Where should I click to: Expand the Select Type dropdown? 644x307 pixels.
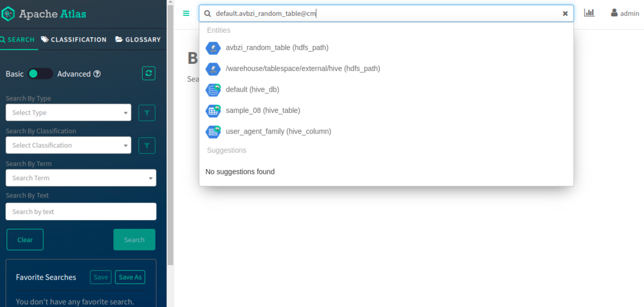(x=68, y=113)
